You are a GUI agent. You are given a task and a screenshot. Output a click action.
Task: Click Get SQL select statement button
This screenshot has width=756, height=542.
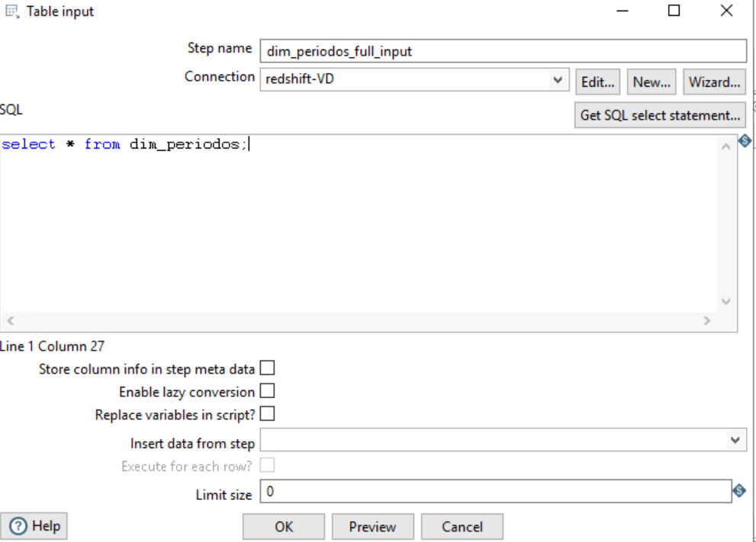(x=660, y=115)
